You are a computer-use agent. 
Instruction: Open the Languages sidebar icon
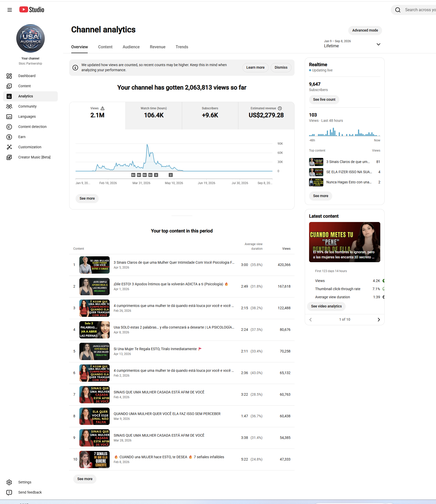pyautogui.click(x=9, y=116)
